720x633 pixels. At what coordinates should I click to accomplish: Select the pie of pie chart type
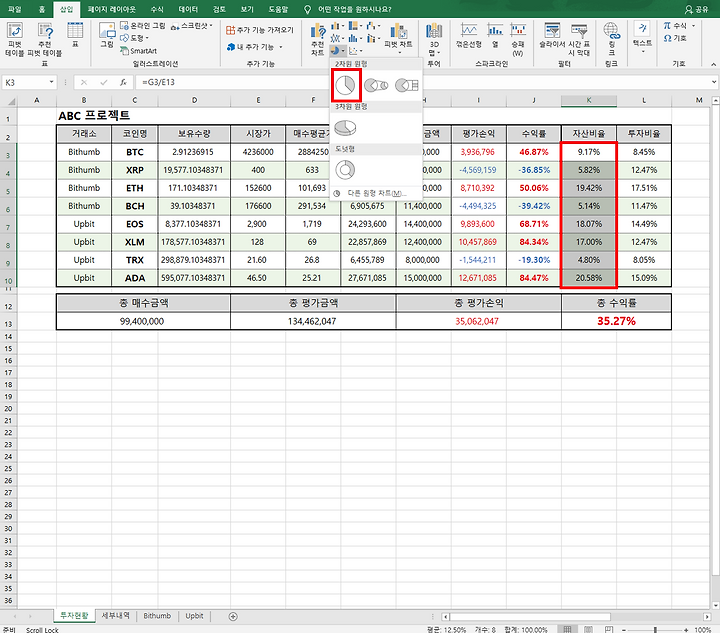click(x=376, y=85)
